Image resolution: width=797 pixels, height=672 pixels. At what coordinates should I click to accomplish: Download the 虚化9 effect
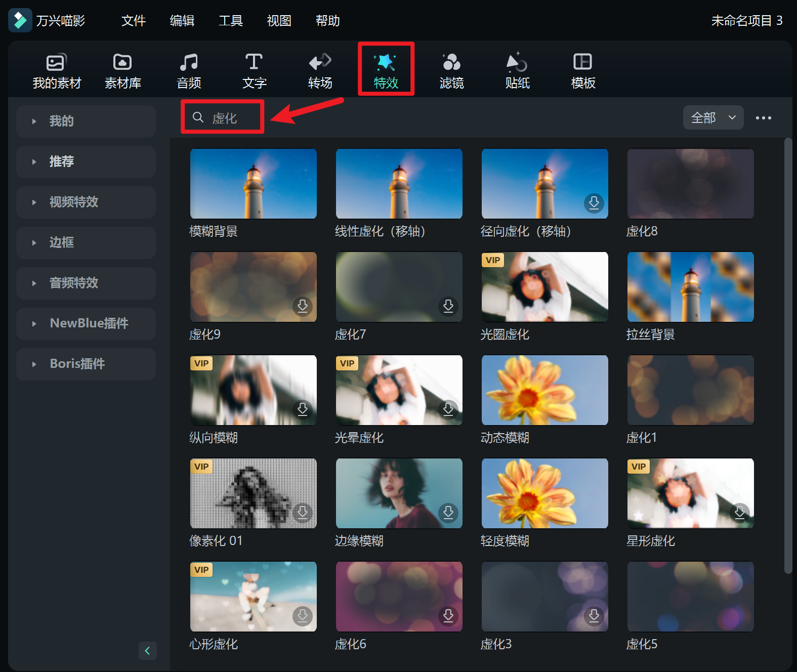[302, 306]
